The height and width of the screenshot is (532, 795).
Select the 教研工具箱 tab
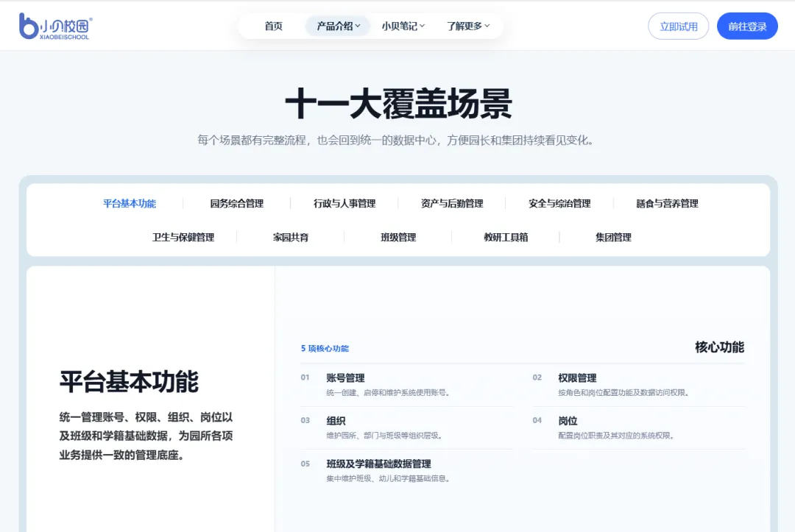pos(506,237)
